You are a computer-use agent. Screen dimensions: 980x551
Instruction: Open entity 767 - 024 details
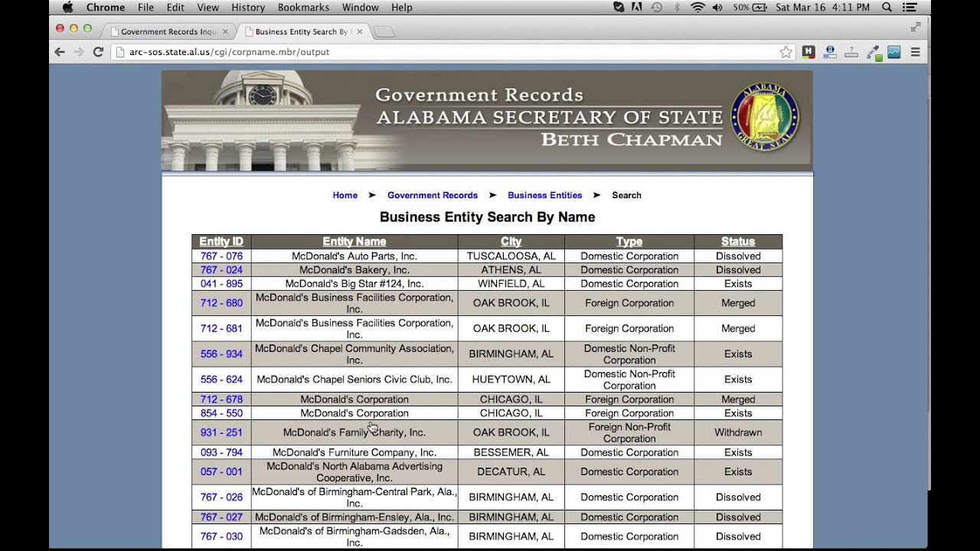221,270
